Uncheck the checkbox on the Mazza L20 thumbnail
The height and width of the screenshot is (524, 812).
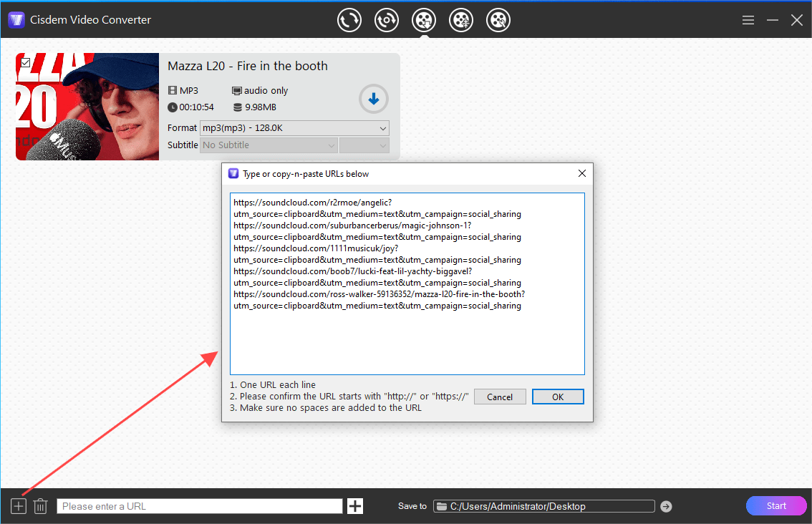click(26, 63)
